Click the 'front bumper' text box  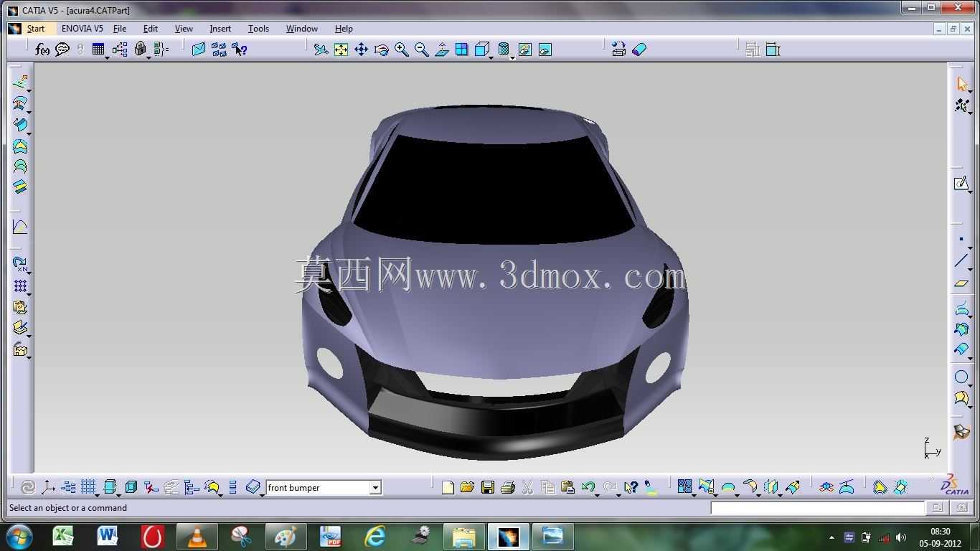tap(318, 488)
